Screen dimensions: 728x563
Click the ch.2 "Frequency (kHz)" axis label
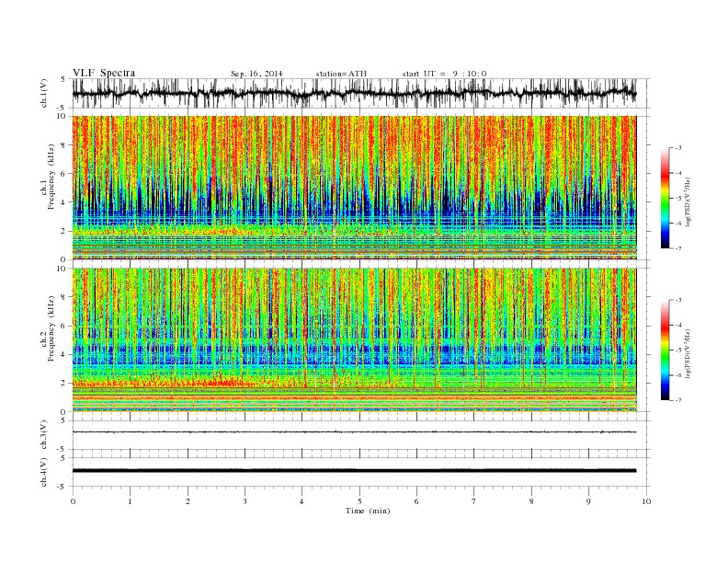click(x=51, y=329)
